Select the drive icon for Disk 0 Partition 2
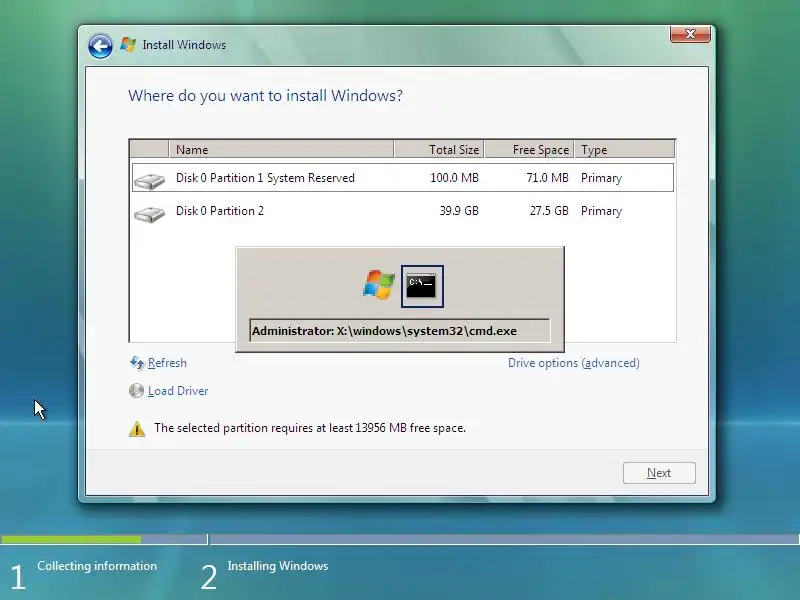The height and width of the screenshot is (600, 800). click(x=149, y=213)
